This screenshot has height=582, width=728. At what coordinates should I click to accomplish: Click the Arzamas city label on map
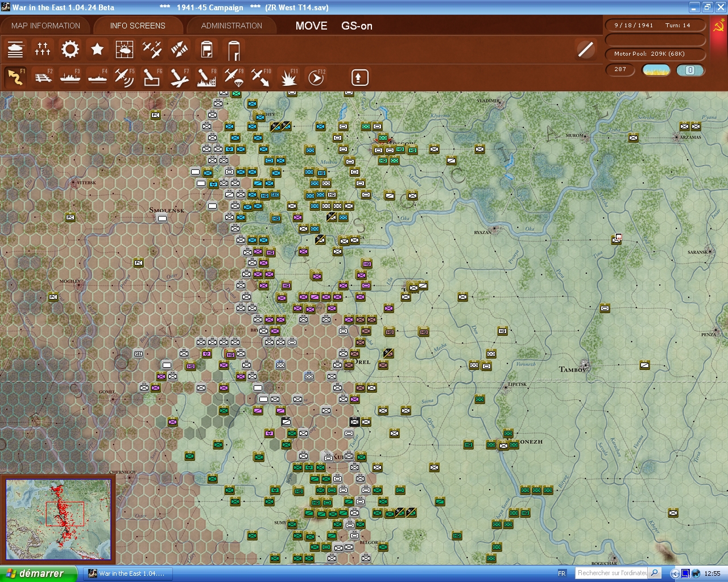690,137
